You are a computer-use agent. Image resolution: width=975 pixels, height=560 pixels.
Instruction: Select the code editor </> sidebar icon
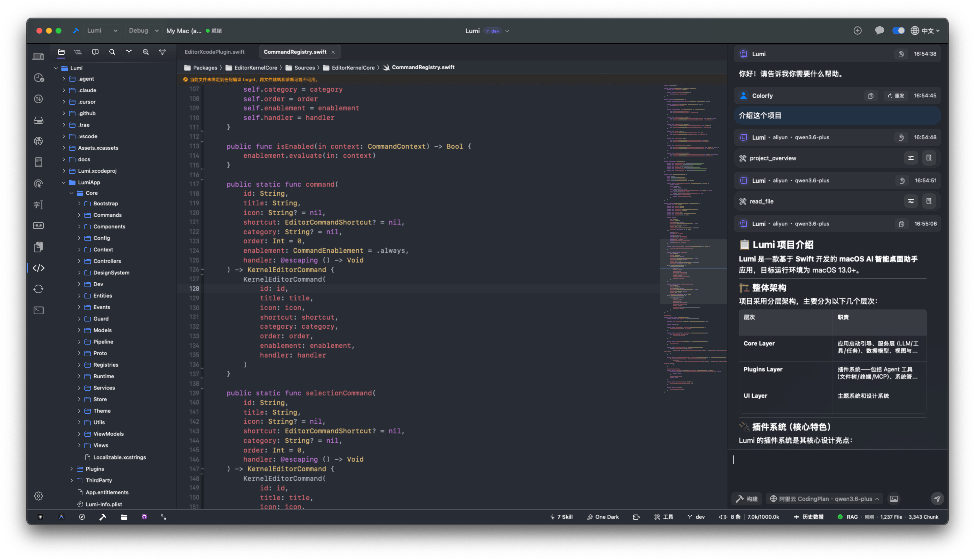coord(38,268)
